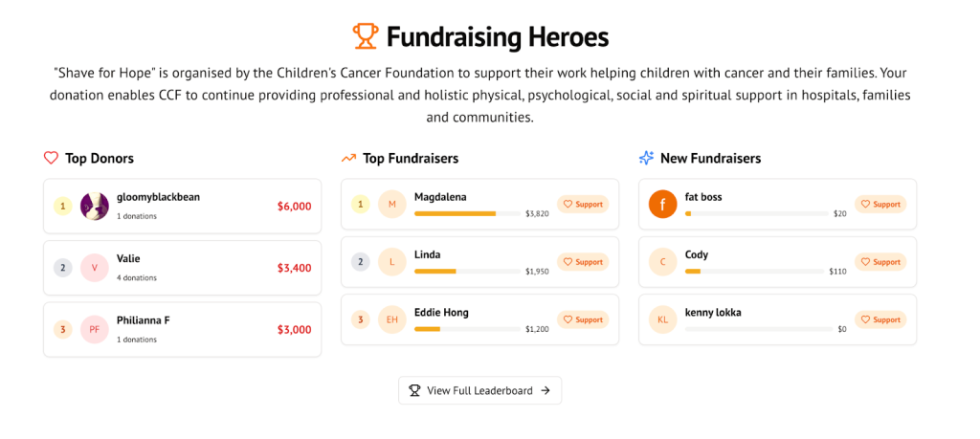Support fat boss's fundraiser
The image size is (980, 439).
[x=880, y=205]
